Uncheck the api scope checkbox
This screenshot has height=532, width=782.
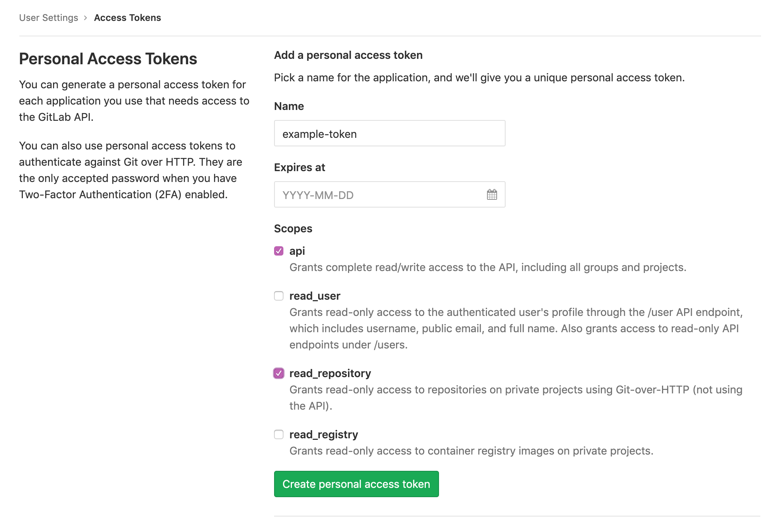pos(279,251)
